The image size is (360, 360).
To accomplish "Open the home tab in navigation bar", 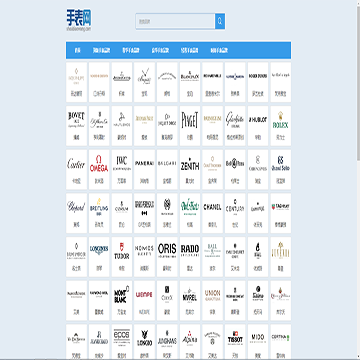I will 77,50.
